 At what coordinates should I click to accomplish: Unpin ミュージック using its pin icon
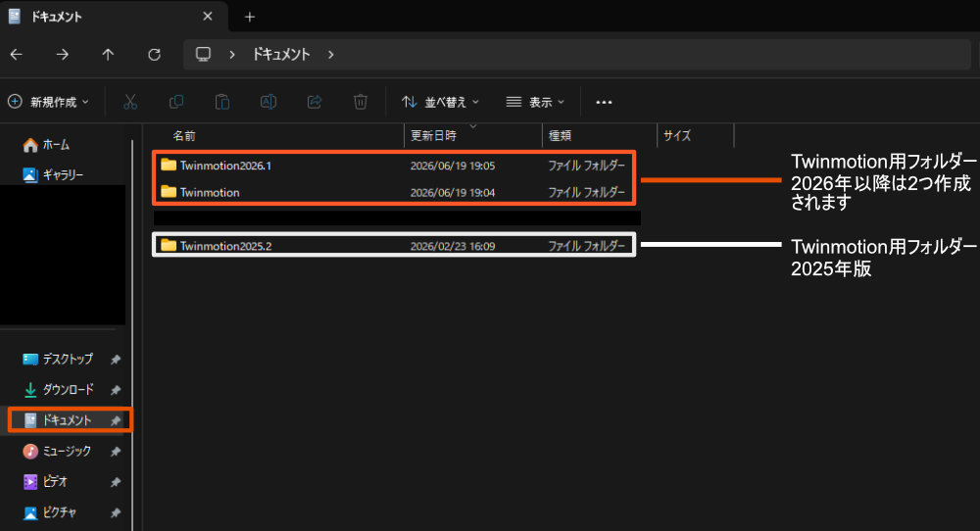[116, 452]
